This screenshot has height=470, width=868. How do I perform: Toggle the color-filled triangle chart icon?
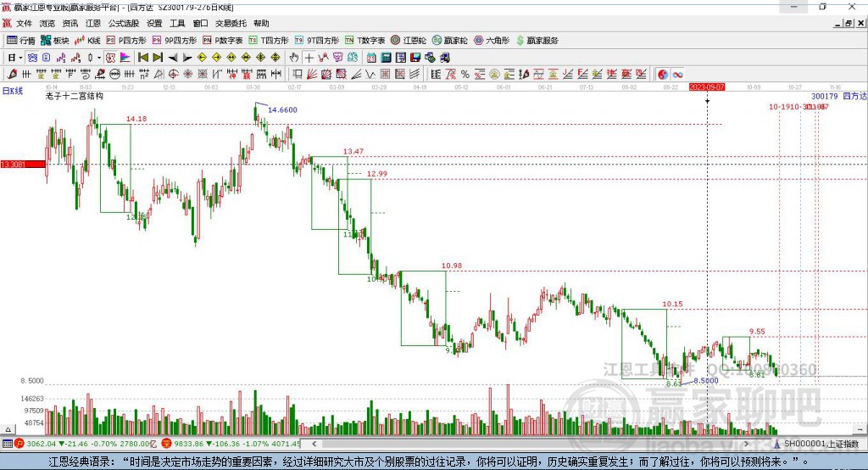(125, 58)
